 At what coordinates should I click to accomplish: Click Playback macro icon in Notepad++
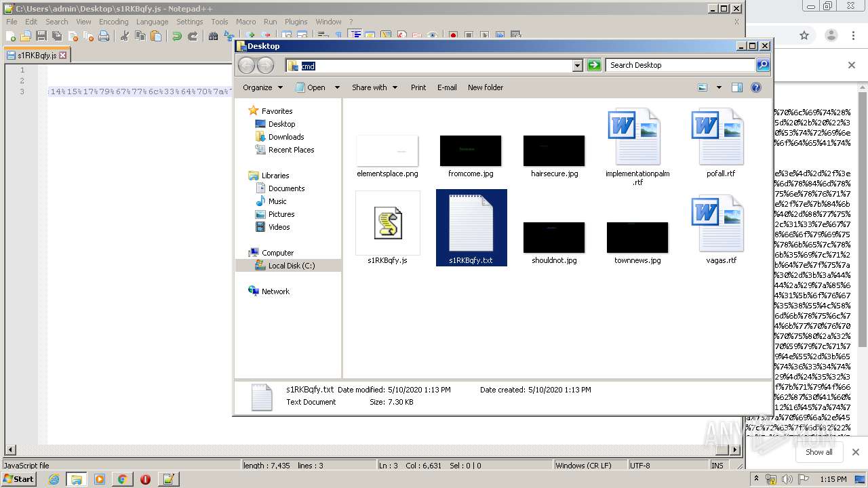(x=484, y=36)
